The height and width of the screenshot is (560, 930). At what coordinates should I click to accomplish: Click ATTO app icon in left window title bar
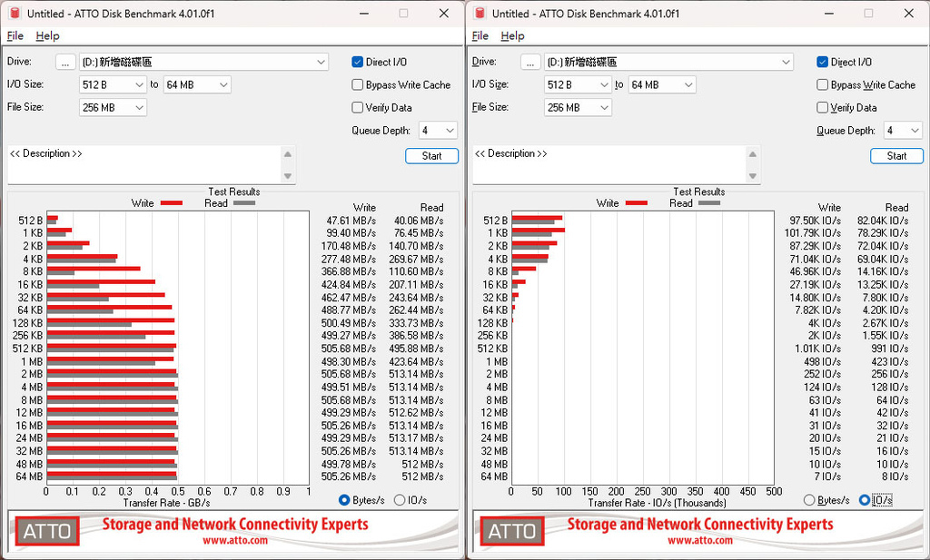pos(15,13)
